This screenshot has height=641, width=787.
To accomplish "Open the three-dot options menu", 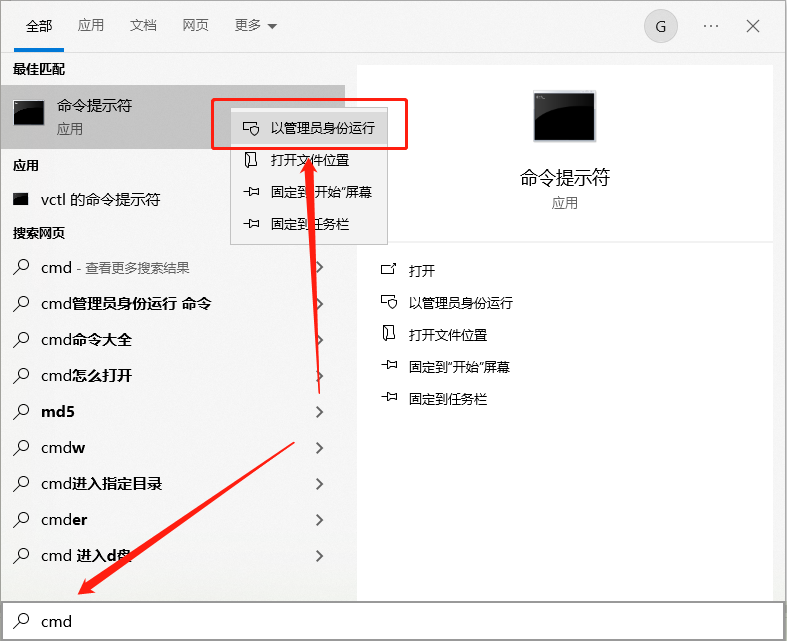I will tap(711, 26).
